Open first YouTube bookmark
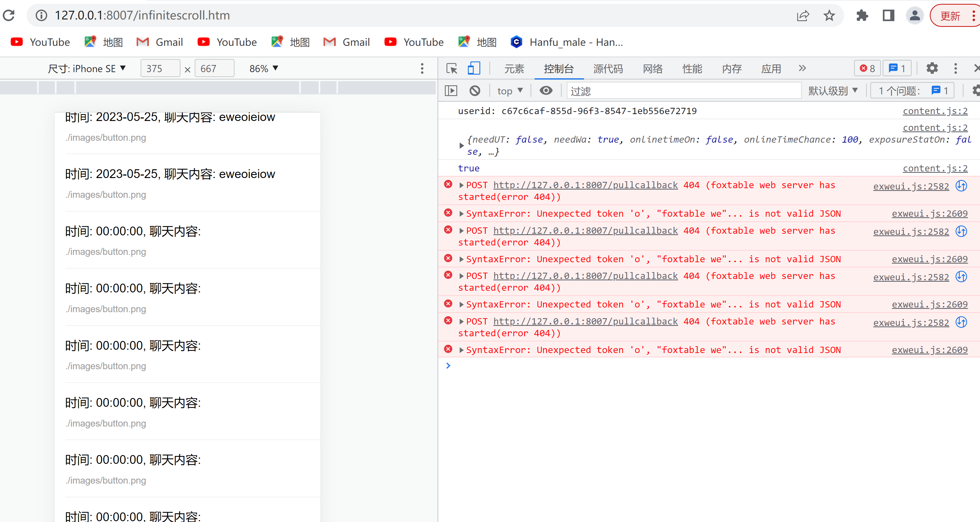The height and width of the screenshot is (522, 980). tap(40, 42)
